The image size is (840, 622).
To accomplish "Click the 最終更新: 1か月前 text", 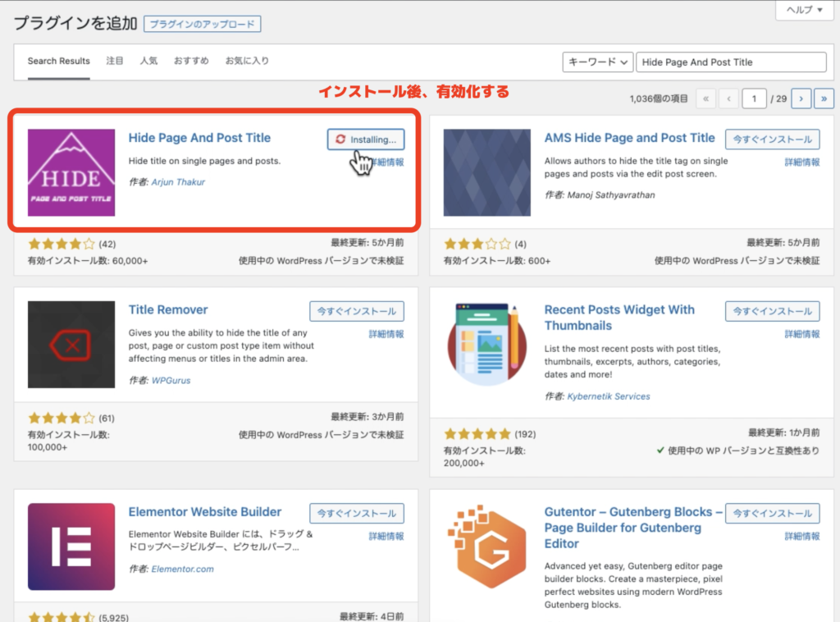I will point(783,433).
